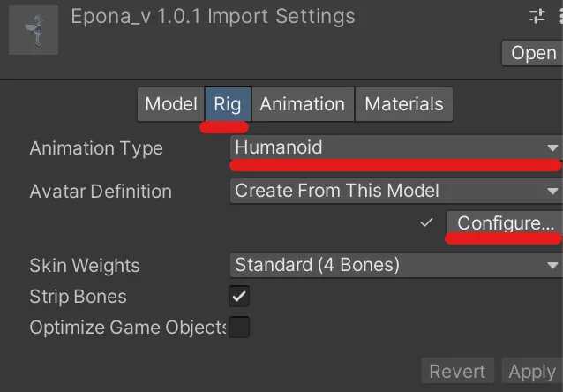Click the Open button
Image resolution: width=563 pixels, height=392 pixels.
532,53
